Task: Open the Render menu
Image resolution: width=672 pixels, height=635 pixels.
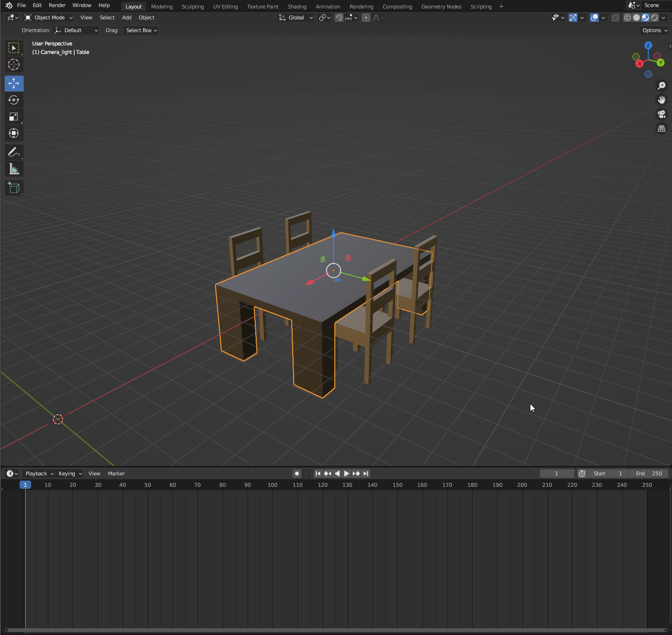Action: pos(57,5)
